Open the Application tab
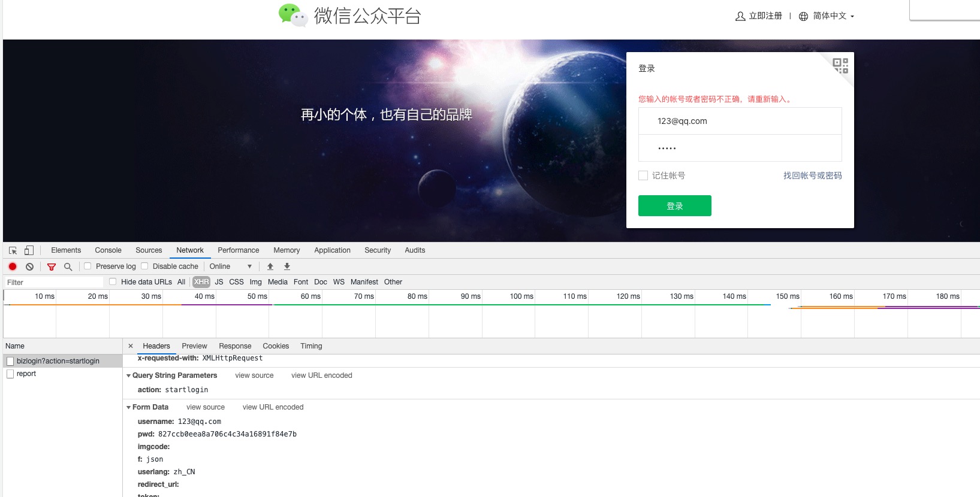This screenshot has width=980, height=497. point(332,250)
